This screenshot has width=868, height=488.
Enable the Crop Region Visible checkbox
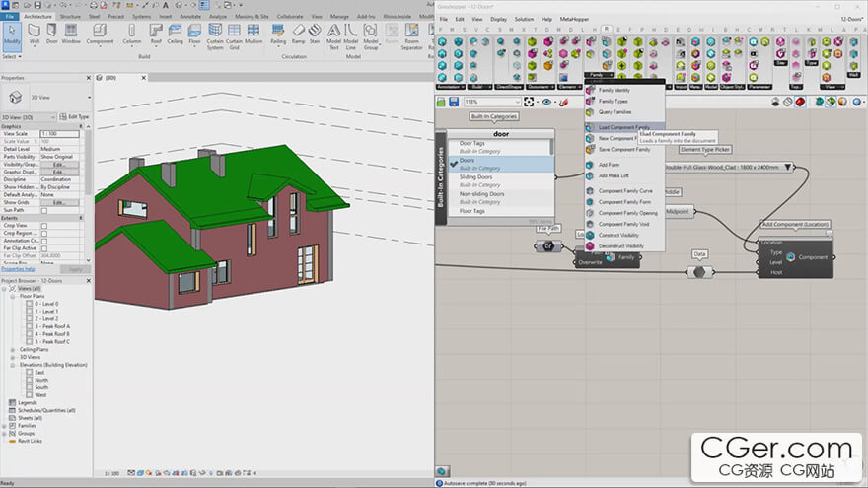[x=44, y=234]
